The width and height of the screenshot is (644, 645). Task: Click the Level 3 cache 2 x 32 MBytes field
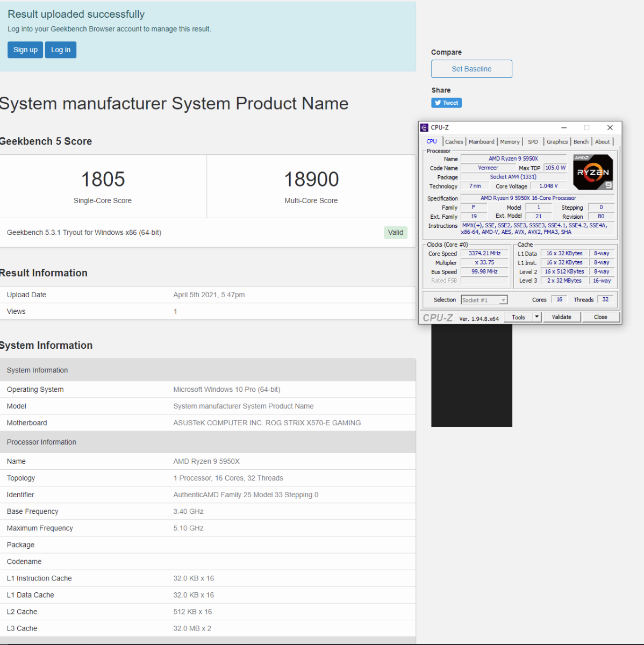(x=564, y=281)
